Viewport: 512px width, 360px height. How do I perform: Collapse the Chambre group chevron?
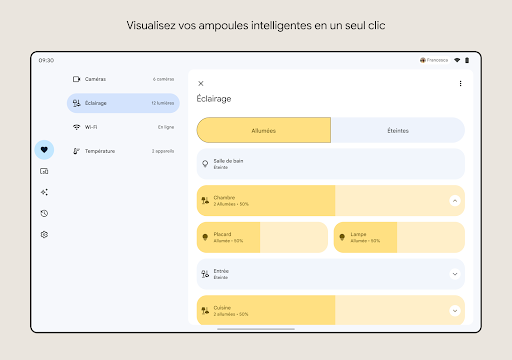point(455,201)
